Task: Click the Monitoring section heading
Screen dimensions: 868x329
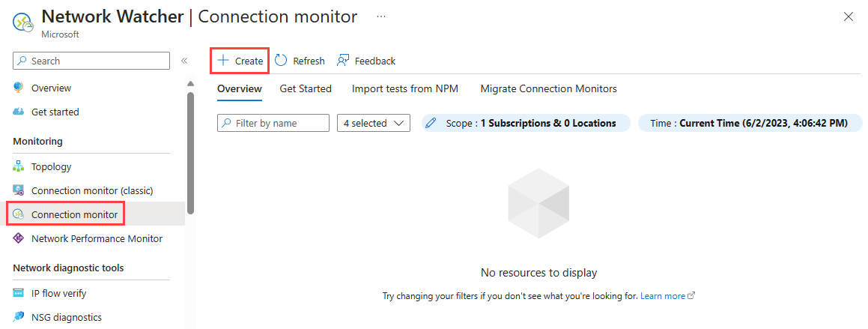Action: point(37,141)
